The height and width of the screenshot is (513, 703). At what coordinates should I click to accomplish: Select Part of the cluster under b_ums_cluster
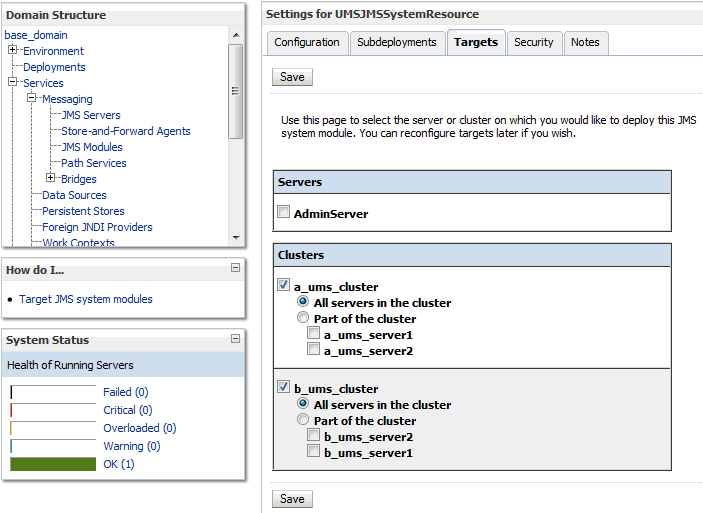click(x=303, y=419)
